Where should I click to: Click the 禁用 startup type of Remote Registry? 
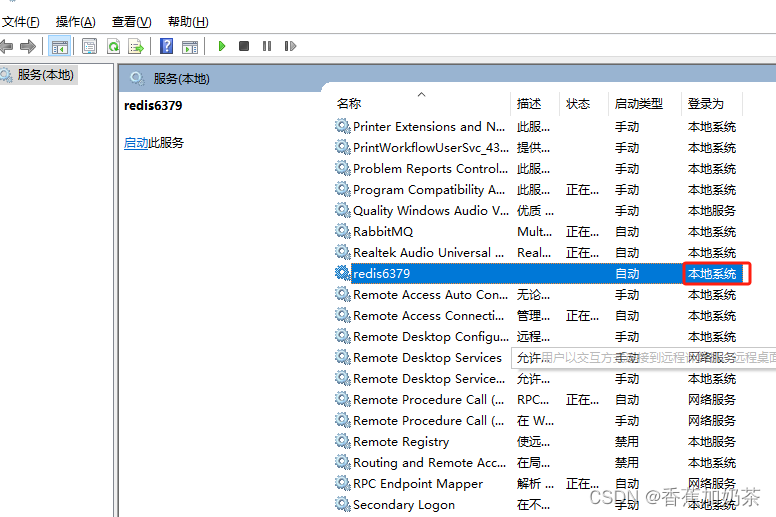[x=627, y=442]
